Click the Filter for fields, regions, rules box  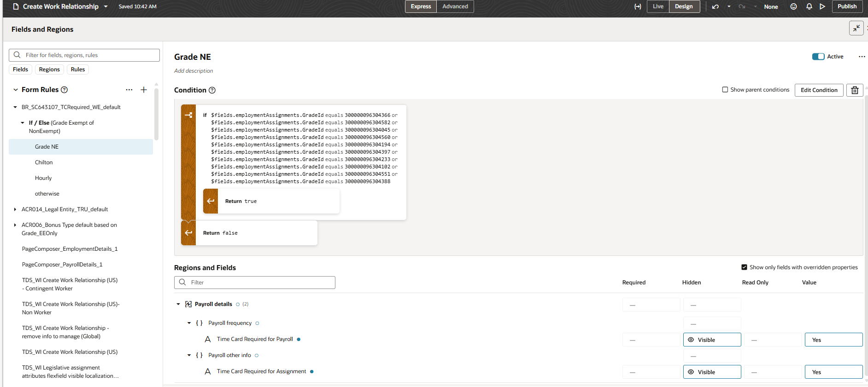[84, 55]
